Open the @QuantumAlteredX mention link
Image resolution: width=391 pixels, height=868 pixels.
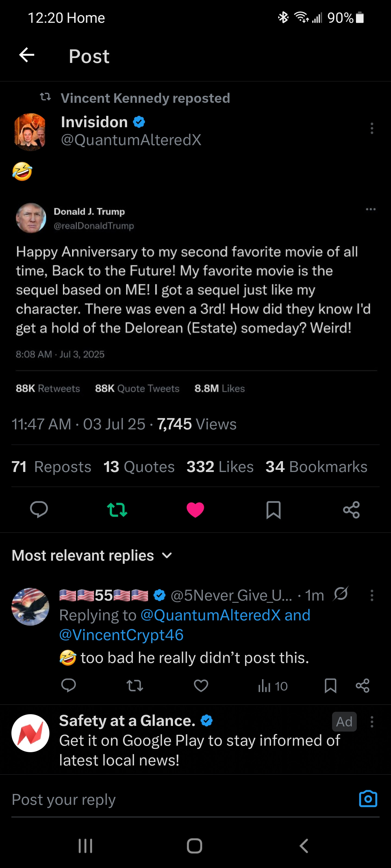point(210,615)
